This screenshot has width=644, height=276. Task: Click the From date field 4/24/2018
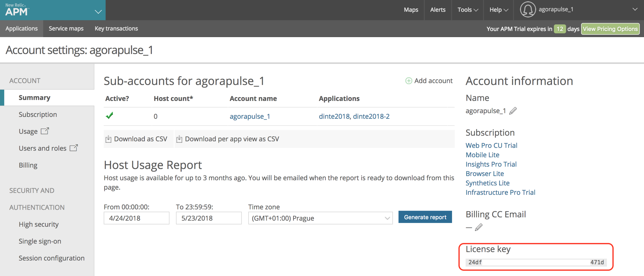137,218
